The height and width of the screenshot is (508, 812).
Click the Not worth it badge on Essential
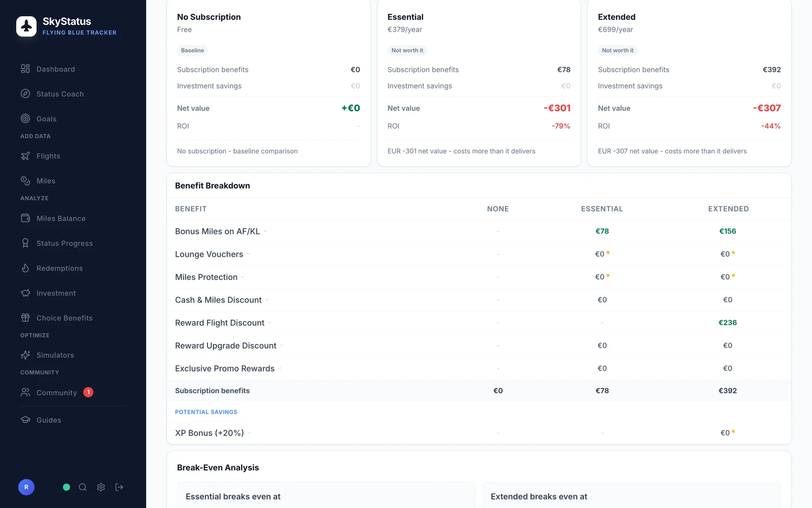407,50
